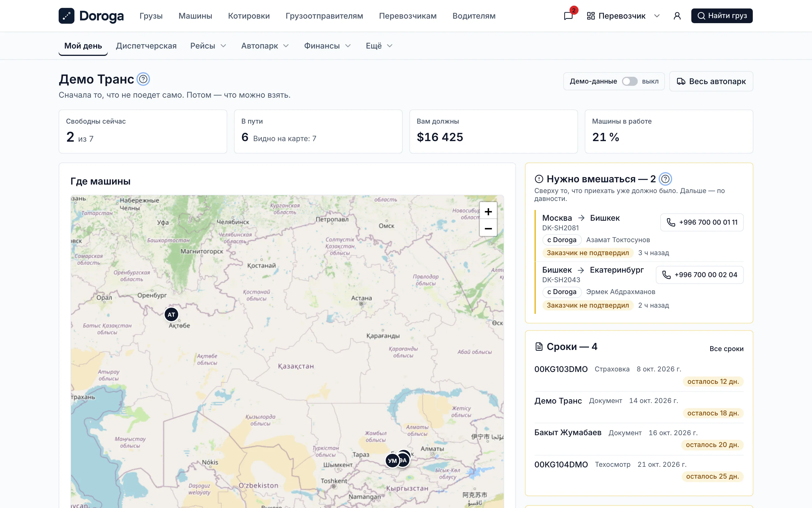Image resolution: width=812 pixels, height=508 pixels.
Task: Select the AT vehicle marker near Ақтөбе
Action: 171,314
